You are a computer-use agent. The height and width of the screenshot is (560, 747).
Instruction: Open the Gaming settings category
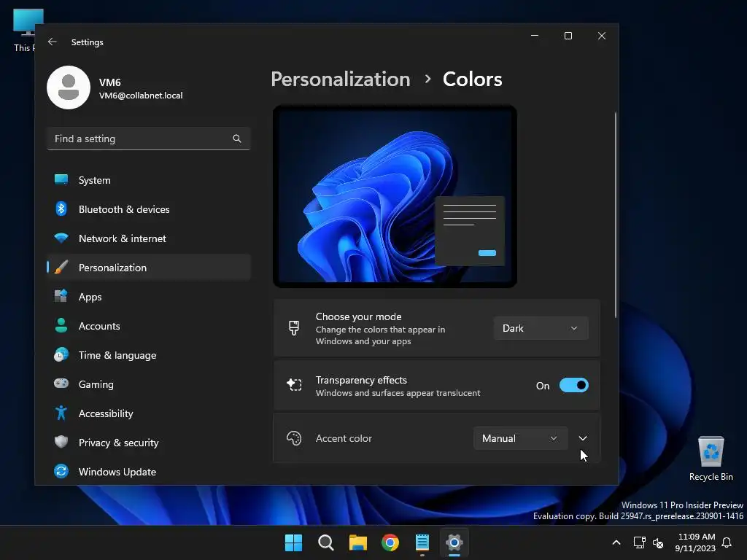point(149,384)
